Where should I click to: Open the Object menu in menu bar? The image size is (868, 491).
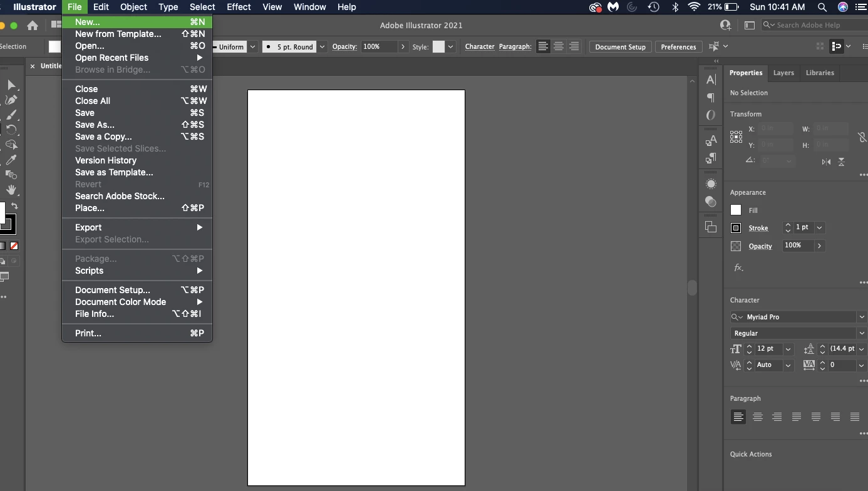click(133, 7)
